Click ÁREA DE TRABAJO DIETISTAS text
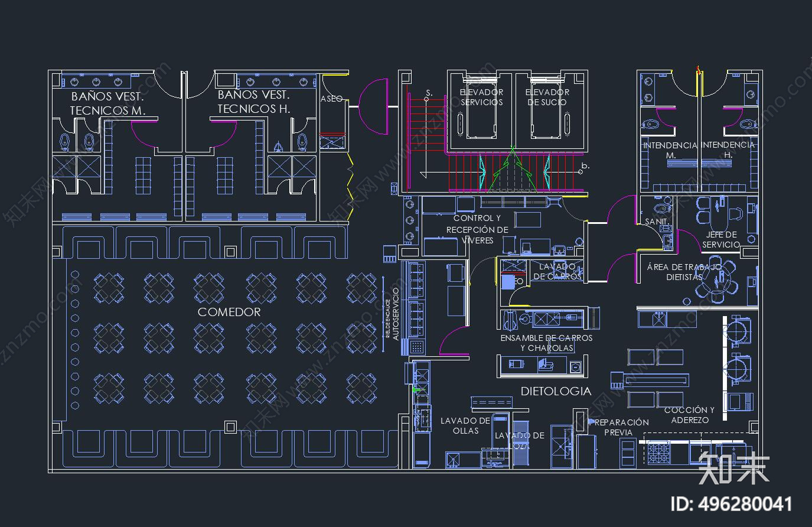Image resolution: width=812 pixels, height=527 pixels. coord(684,272)
